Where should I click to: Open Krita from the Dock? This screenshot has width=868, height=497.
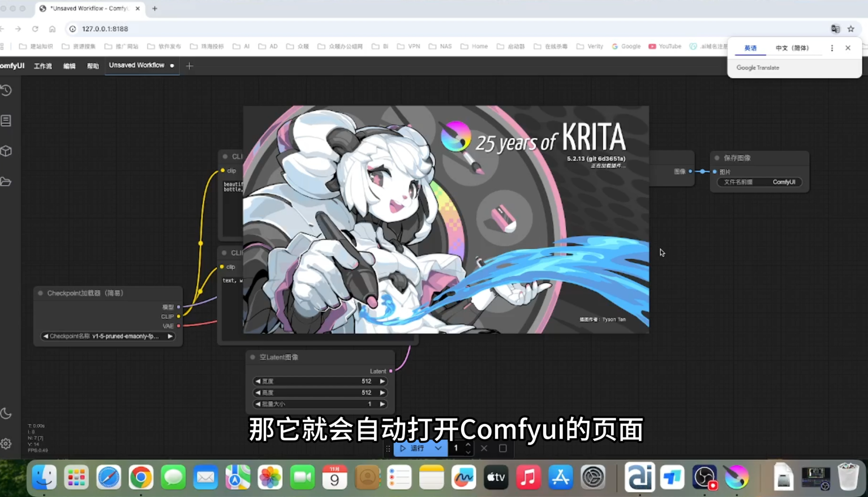(737, 477)
